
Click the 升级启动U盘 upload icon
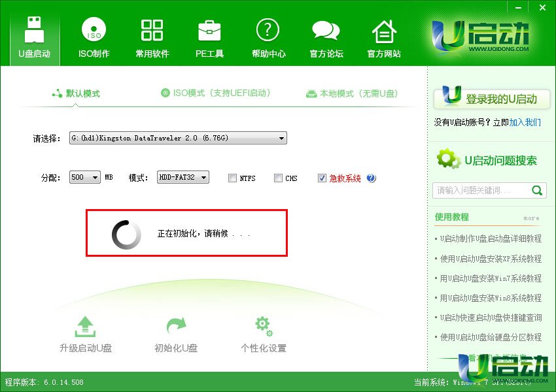click(x=86, y=325)
